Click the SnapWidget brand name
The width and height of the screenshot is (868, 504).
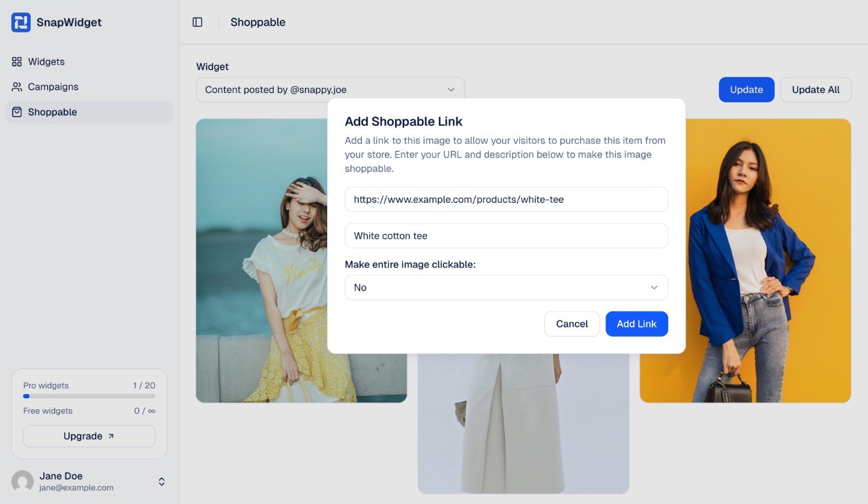click(69, 22)
